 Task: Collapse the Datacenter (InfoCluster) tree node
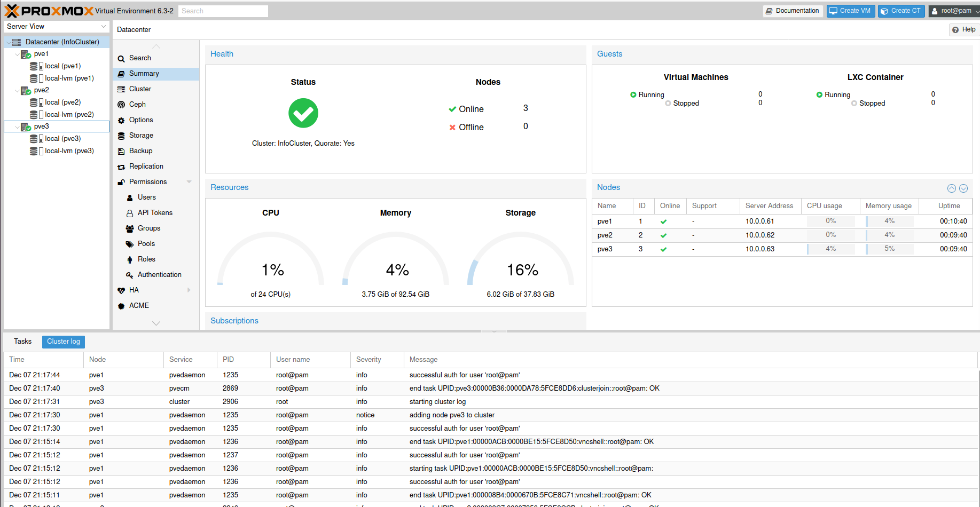[8, 42]
